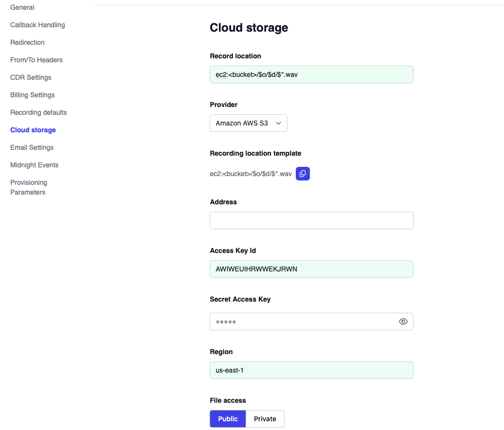The width and height of the screenshot is (504, 430).
Task: Open Email Settings
Action: click(x=32, y=147)
